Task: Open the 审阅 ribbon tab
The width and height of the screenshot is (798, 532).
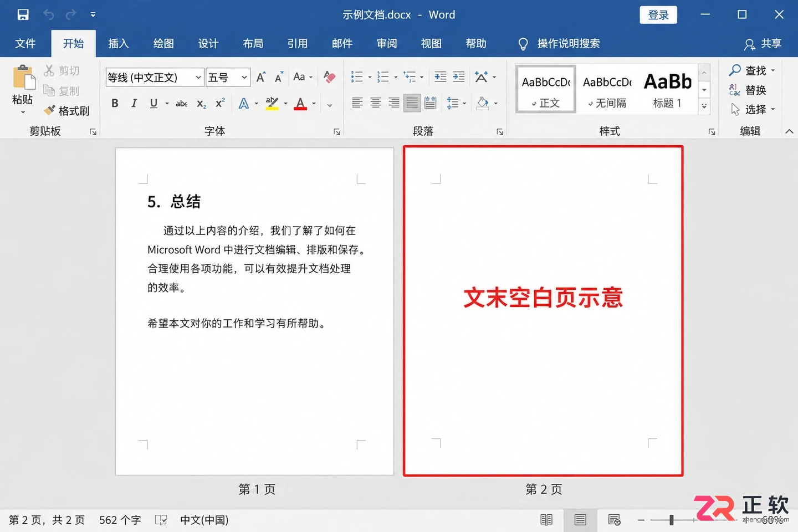Action: (x=386, y=43)
